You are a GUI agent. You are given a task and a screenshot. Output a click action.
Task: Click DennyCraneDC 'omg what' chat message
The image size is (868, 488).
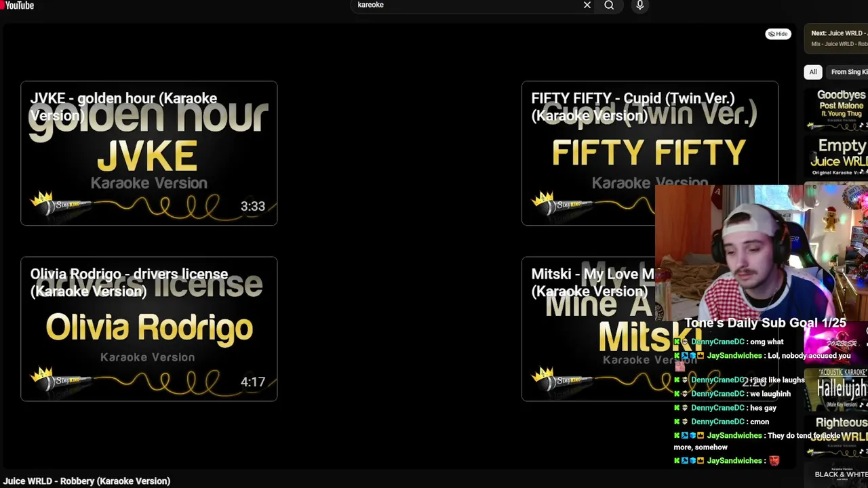click(x=729, y=342)
